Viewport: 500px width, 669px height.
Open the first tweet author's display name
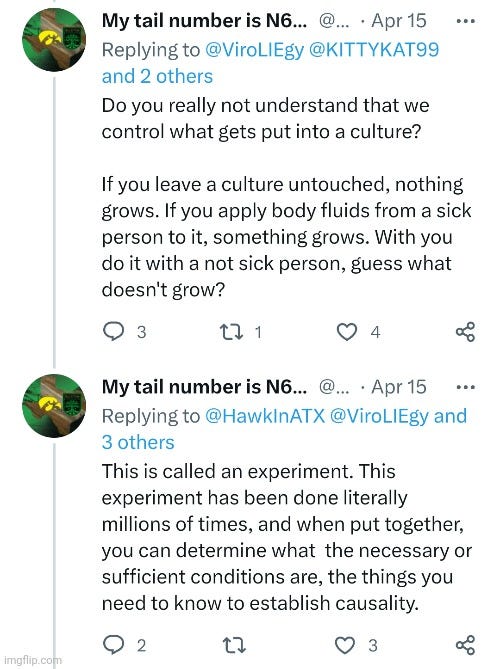[x=204, y=21]
